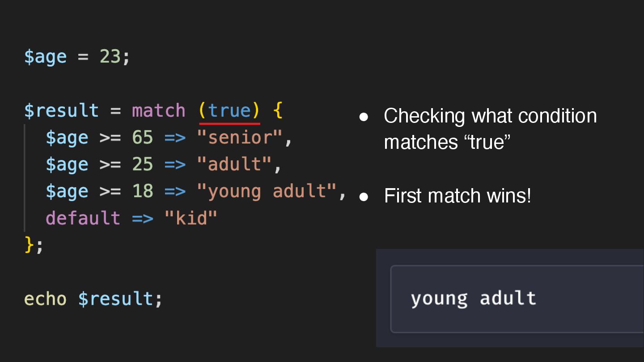Click the "Checking what condition" bullet text
The height and width of the screenshot is (362, 644).
[490, 116]
